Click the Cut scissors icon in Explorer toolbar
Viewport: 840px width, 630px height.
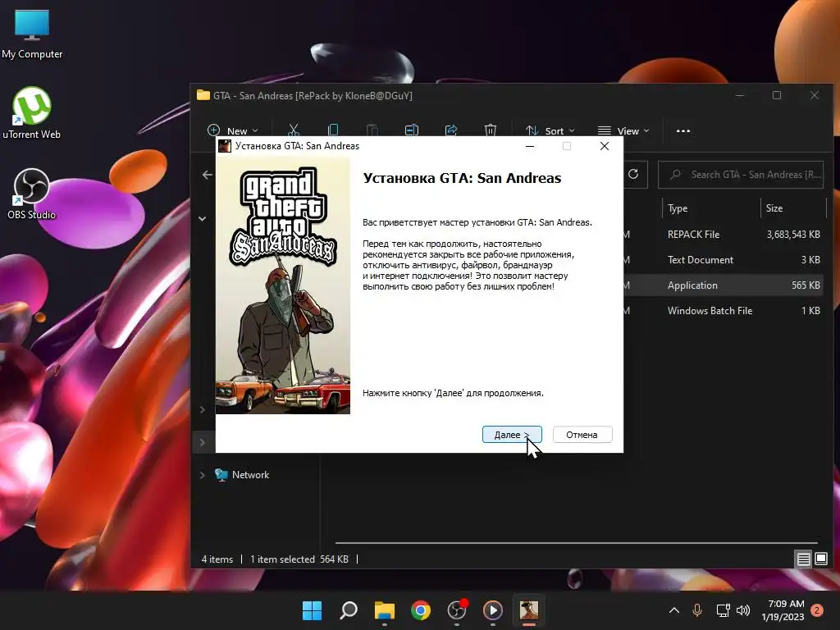pyautogui.click(x=293, y=130)
